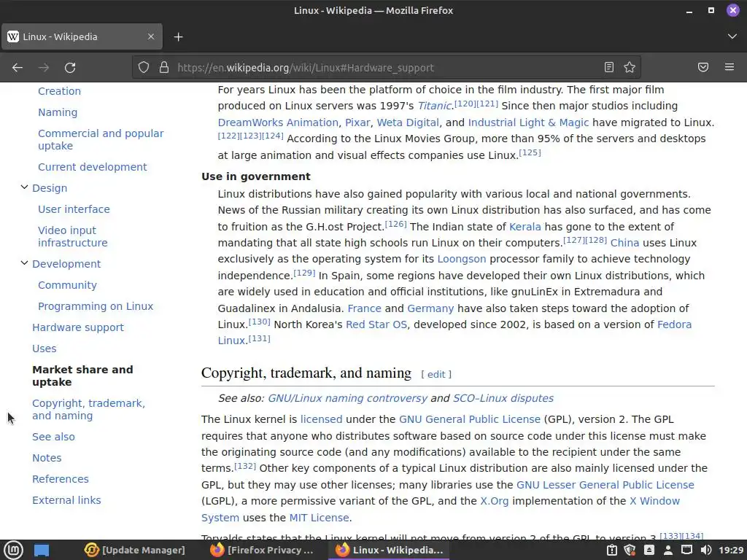
Task: Collapse the Development section in contents
Action: click(24, 263)
